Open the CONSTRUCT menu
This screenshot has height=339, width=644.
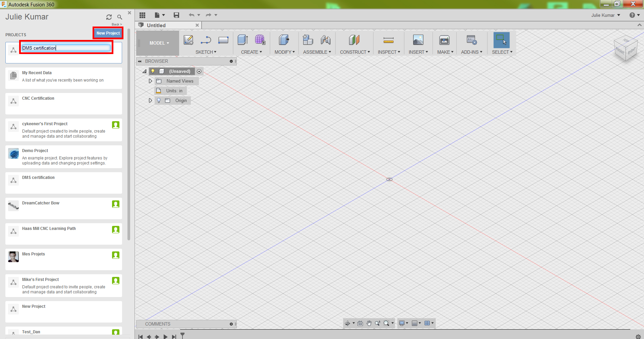pos(355,52)
